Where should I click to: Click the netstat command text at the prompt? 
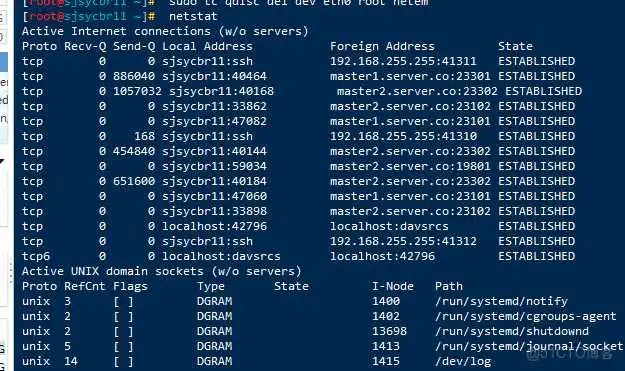[193, 16]
